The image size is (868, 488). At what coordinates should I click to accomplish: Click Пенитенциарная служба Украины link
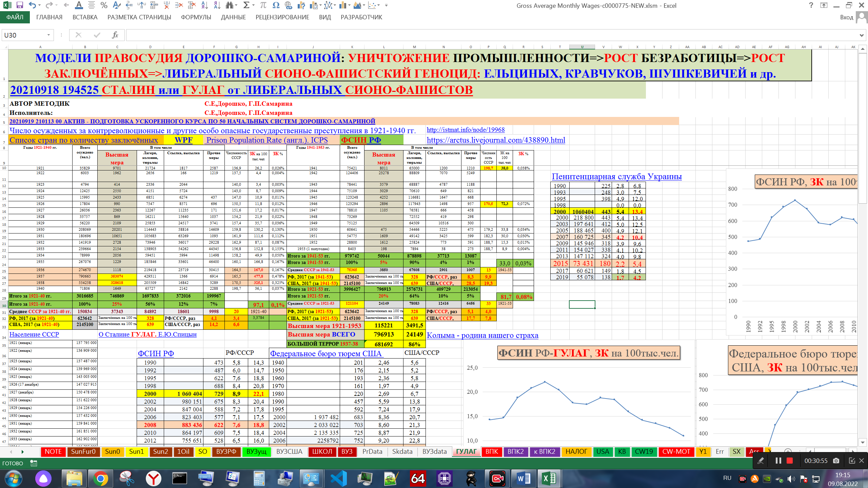point(616,177)
